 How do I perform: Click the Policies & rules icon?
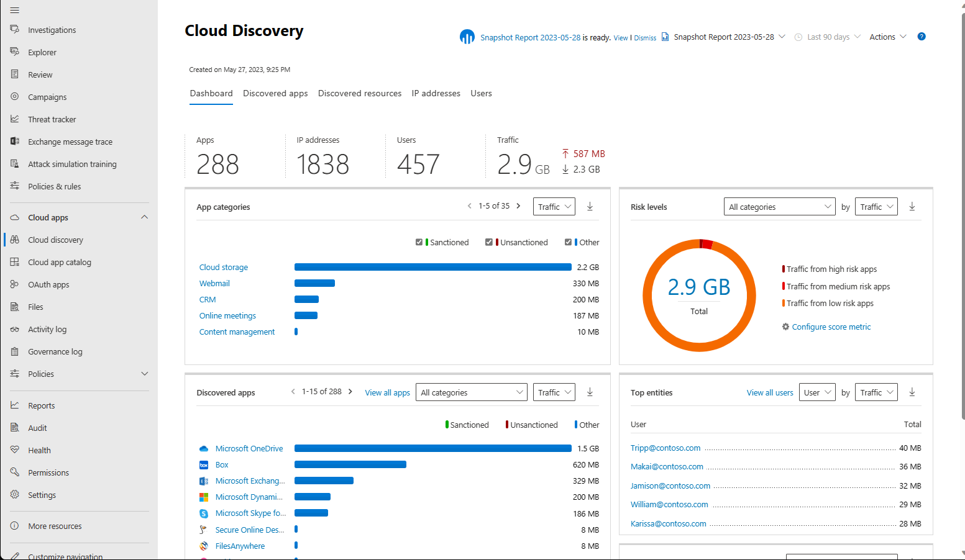point(15,186)
